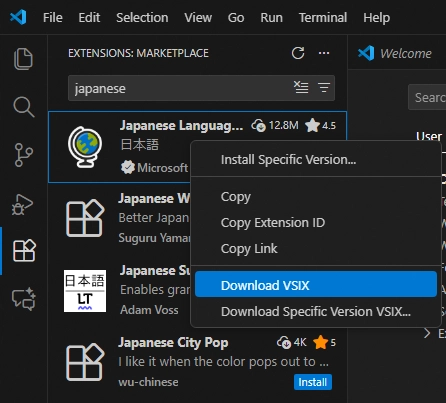Clear extensions search results

pos(301,88)
